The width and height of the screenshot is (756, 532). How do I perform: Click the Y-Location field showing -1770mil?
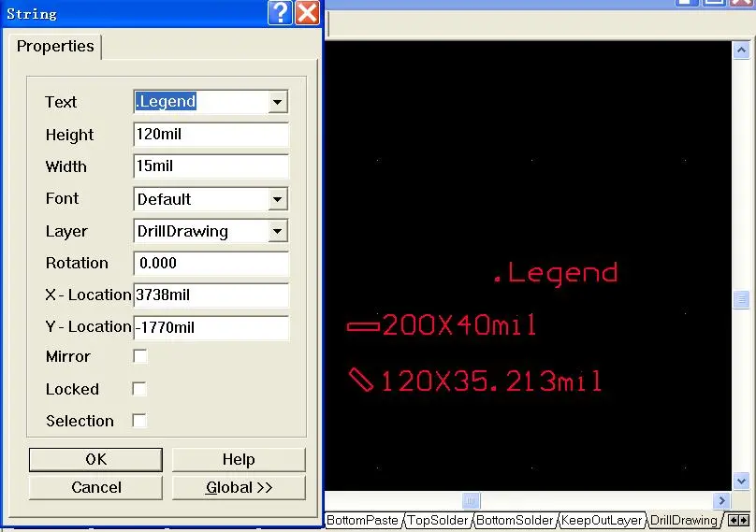tap(211, 327)
